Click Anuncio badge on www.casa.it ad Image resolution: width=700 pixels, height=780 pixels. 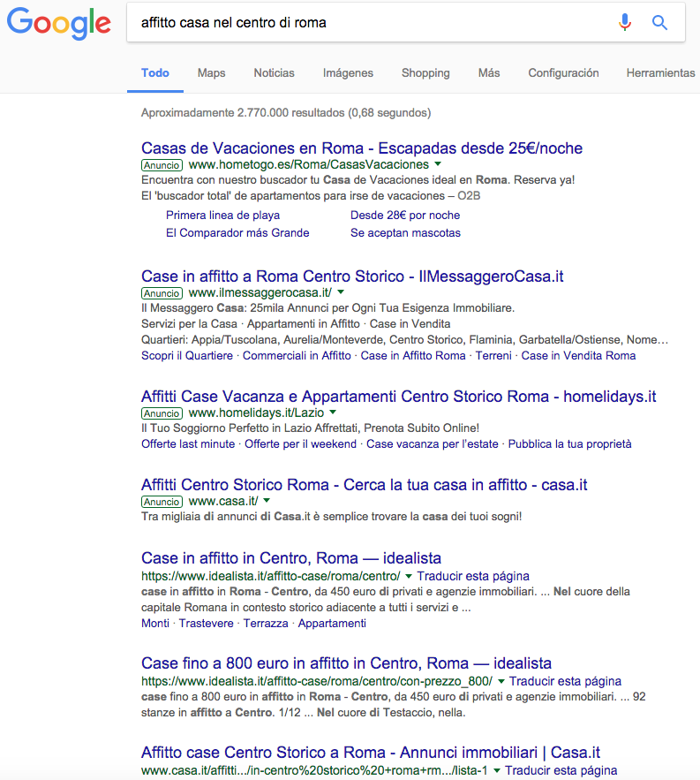162,502
